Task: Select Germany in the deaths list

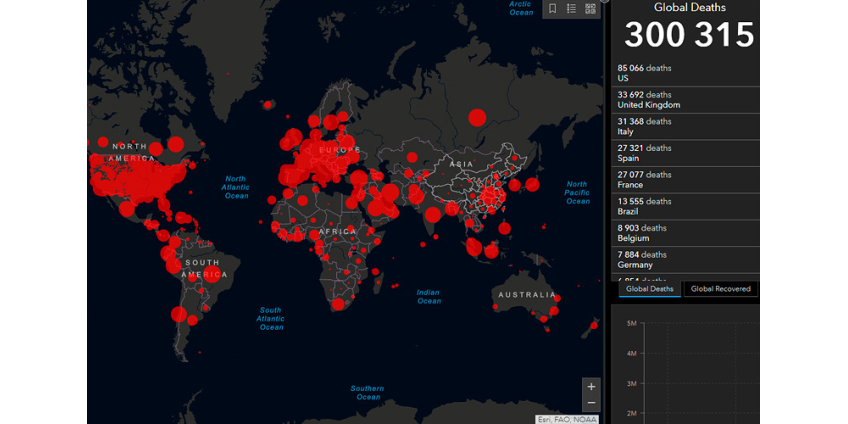Action: point(685,260)
